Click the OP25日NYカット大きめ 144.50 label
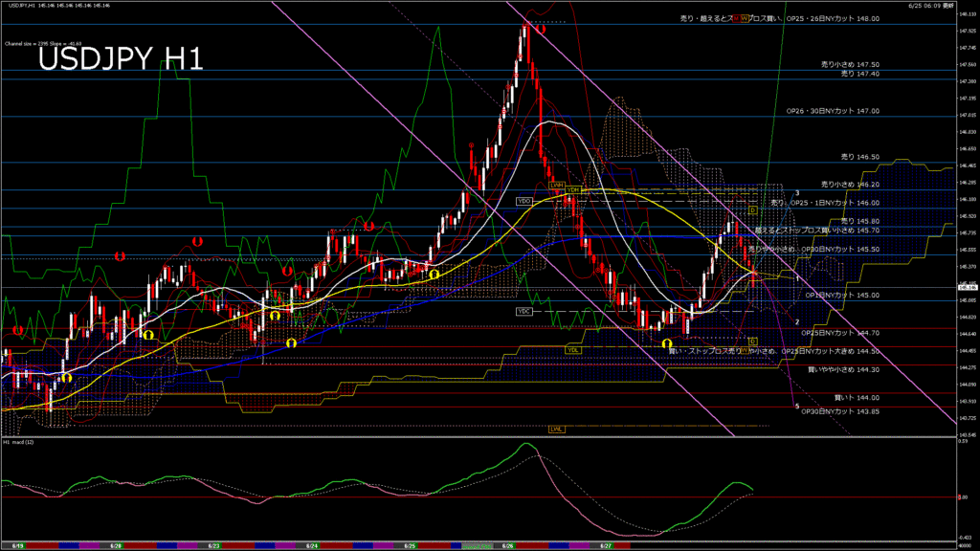Image resolution: width=980 pixels, height=551 pixels. [x=830, y=352]
